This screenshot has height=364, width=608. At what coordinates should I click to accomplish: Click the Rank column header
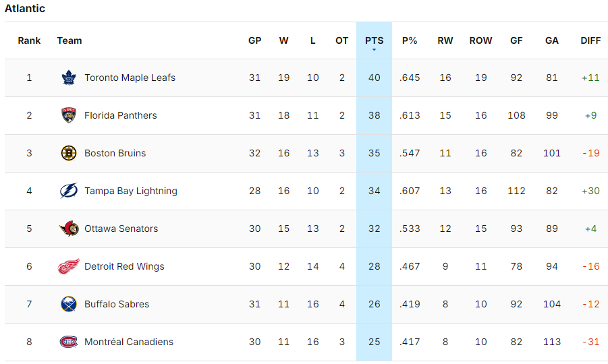pyautogui.click(x=29, y=40)
